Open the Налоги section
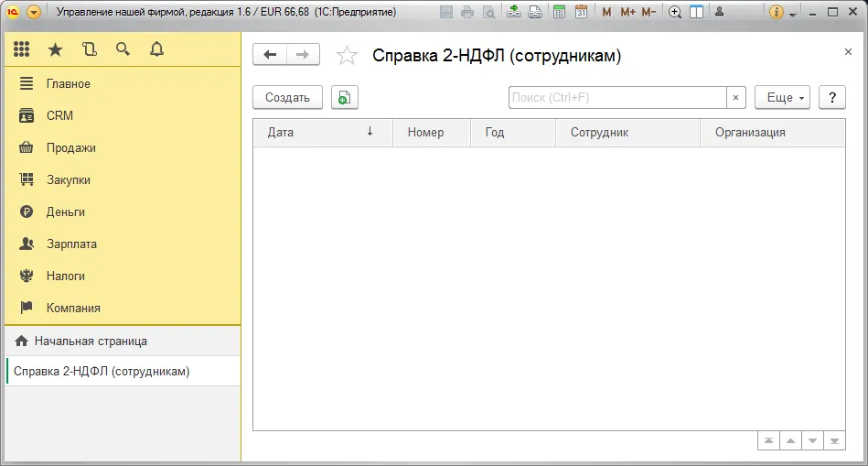868x466 pixels. [66, 276]
